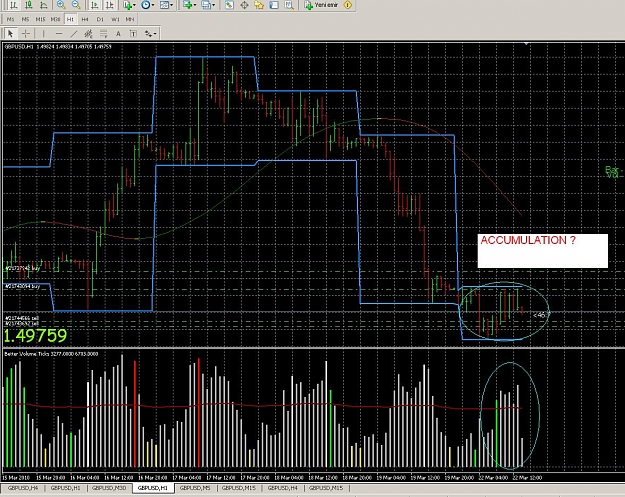The image size is (625, 497).
Task: Create a new chart window
Action: (187, 5)
